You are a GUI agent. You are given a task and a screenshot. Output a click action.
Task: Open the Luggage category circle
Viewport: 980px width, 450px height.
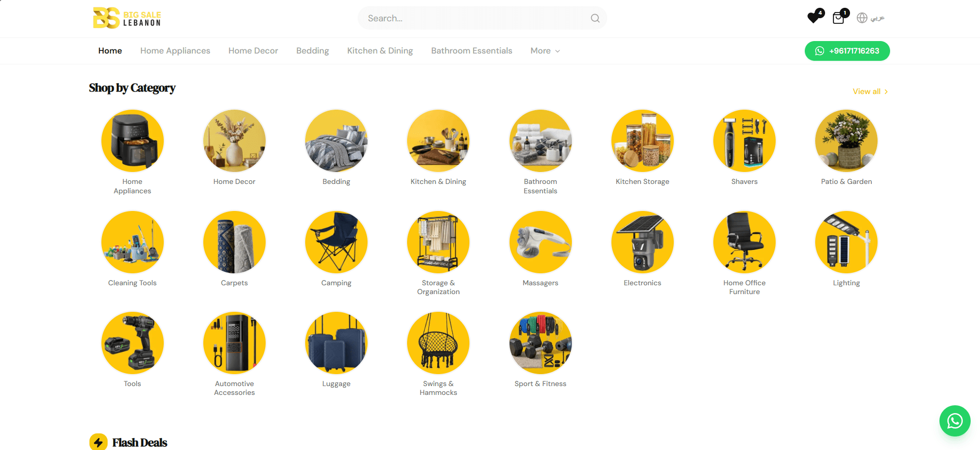pyautogui.click(x=336, y=343)
